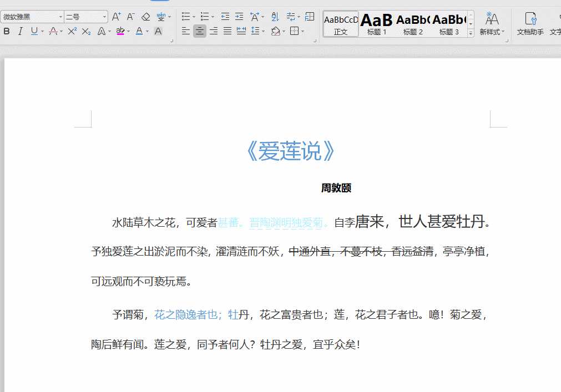
Task: Toggle subscript X₂ formatting
Action: 86,32
